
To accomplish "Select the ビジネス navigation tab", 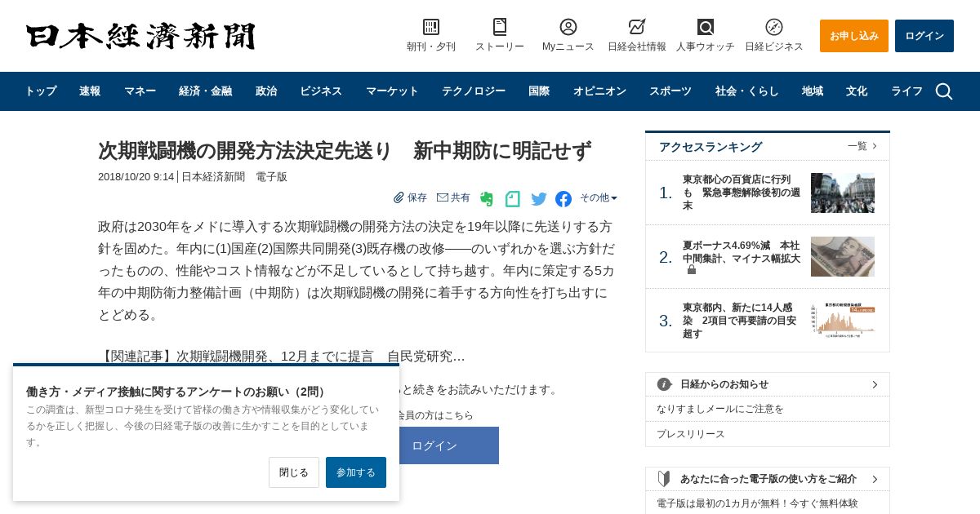I will click(x=321, y=91).
